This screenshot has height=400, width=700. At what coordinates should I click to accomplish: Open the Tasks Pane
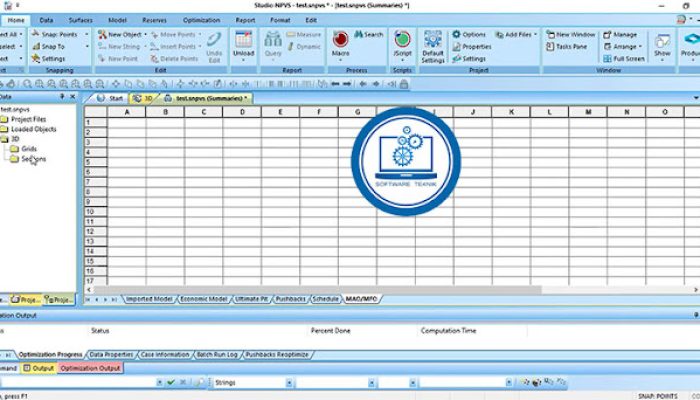point(566,46)
